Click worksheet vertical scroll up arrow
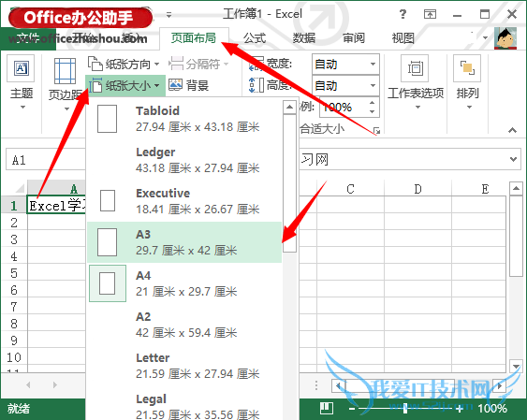The image size is (527, 420). [x=516, y=188]
